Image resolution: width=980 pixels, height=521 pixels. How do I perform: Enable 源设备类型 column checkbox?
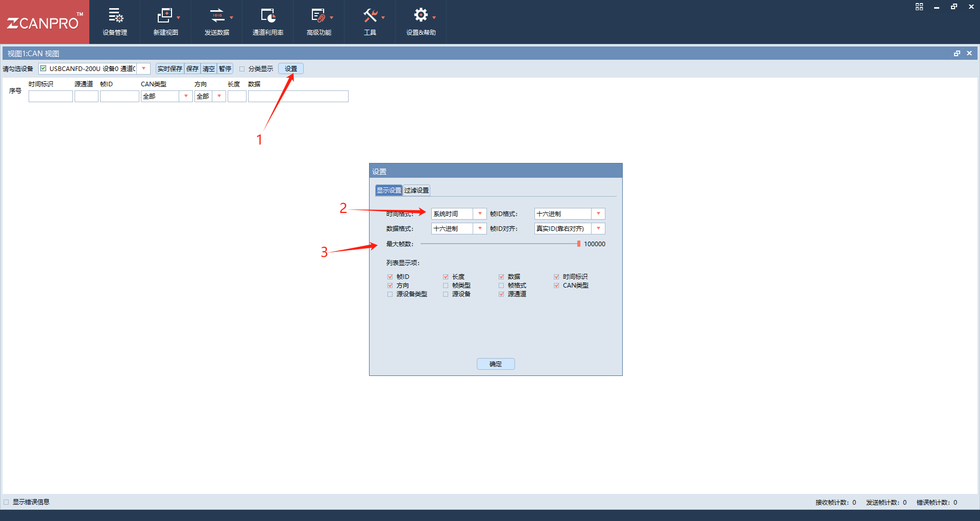(x=390, y=294)
